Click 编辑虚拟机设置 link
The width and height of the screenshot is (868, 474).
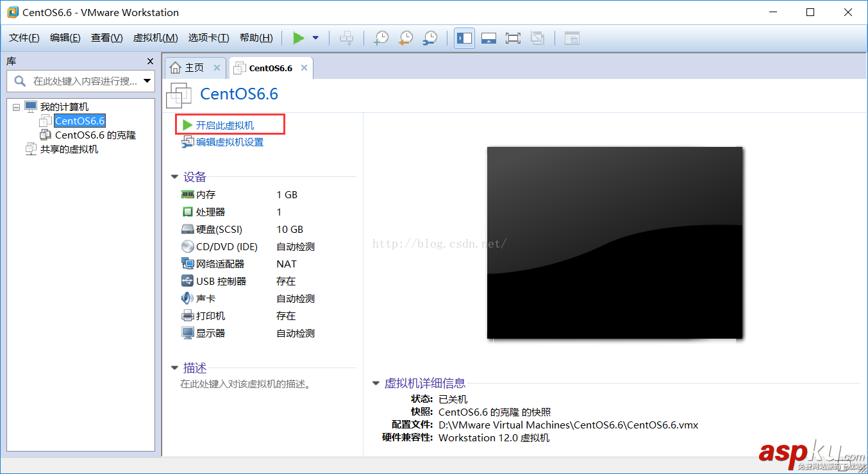tap(230, 142)
